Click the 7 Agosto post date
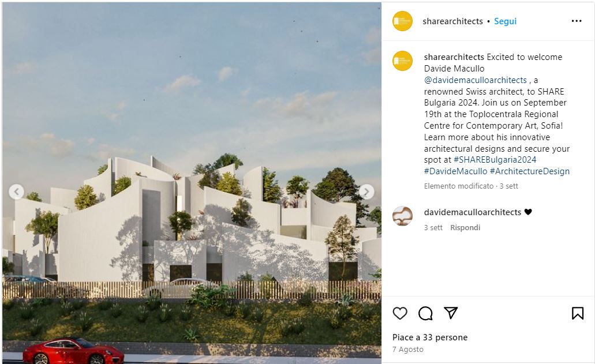The width and height of the screenshot is (595, 364). (408, 349)
